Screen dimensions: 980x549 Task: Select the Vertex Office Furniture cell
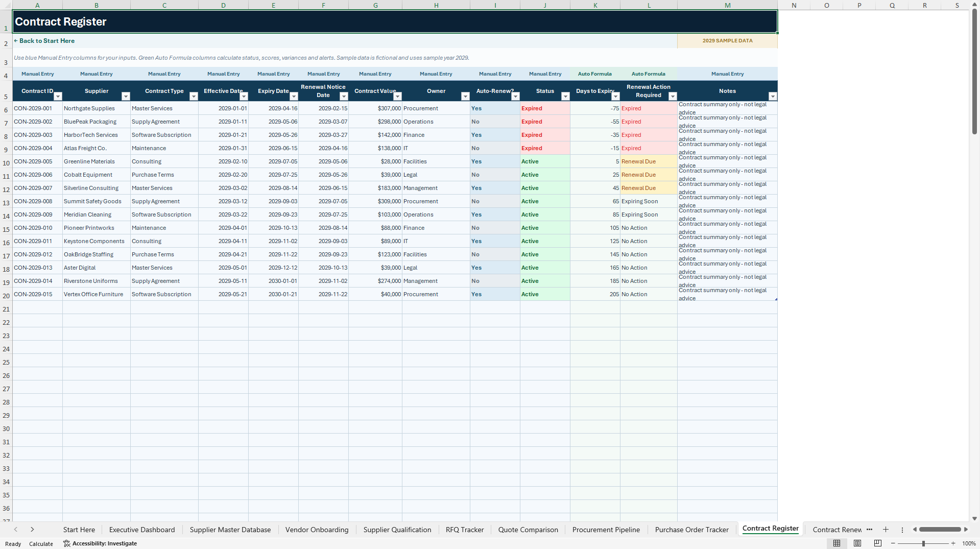(x=97, y=294)
